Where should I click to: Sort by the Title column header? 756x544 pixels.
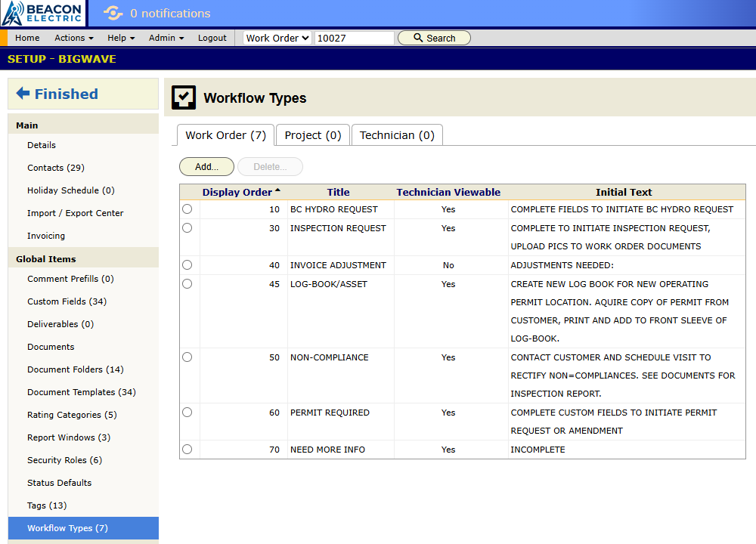(x=339, y=192)
